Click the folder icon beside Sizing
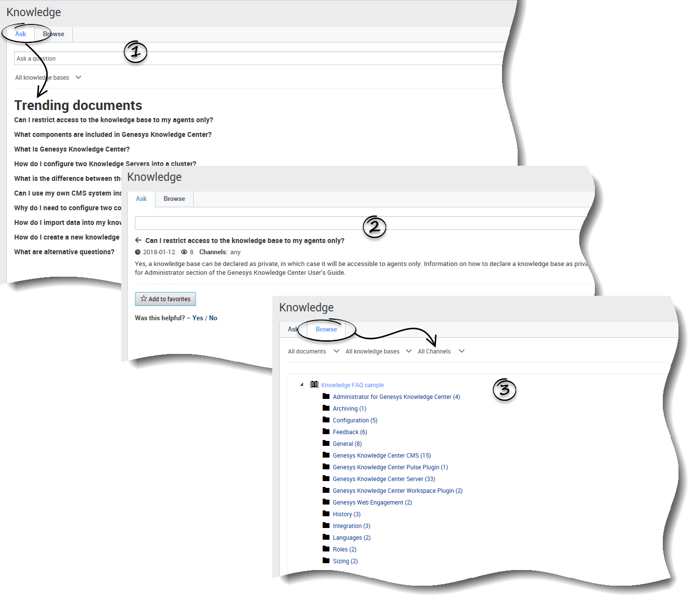700x616 pixels. 327,560
